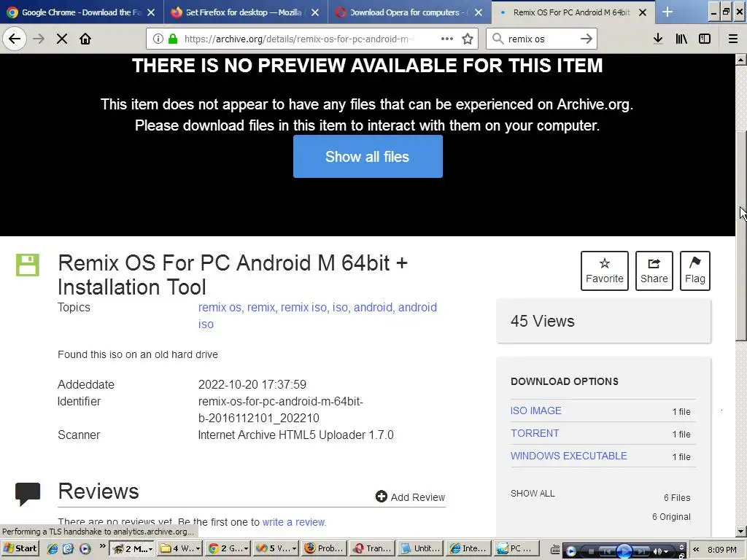Click the speech bubble Reviews icon
This screenshot has width=747, height=560.
[x=28, y=494]
